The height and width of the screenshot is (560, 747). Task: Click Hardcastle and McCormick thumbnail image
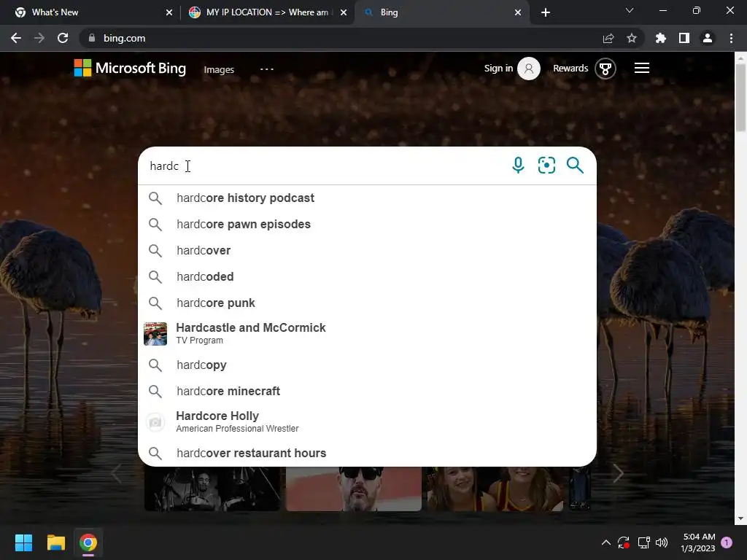pos(155,334)
